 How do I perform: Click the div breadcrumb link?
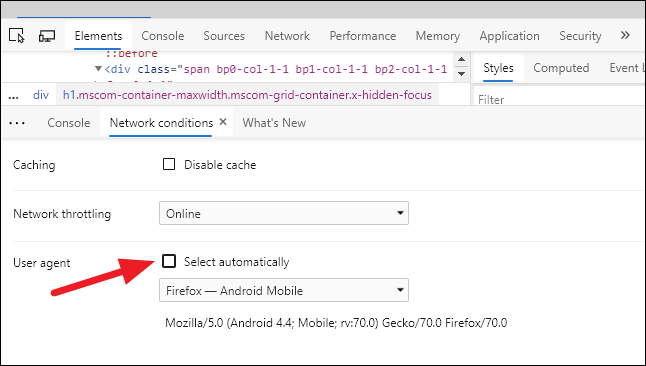41,95
